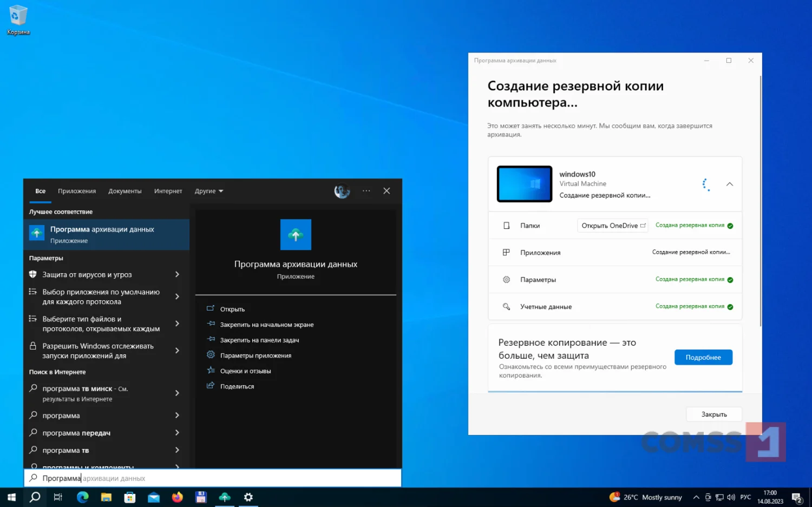This screenshot has width=812, height=507.
Task: Switch to the Приложения search tab
Action: [x=77, y=191]
